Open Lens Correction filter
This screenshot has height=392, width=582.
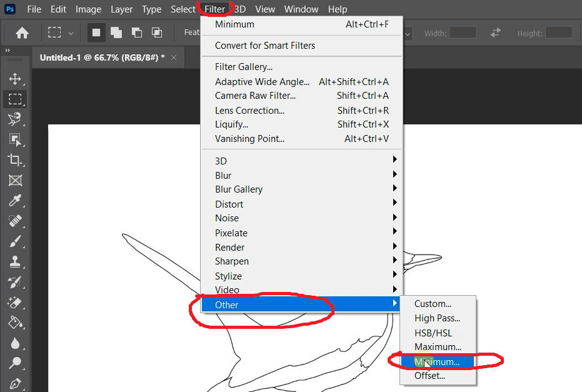[x=302, y=110]
